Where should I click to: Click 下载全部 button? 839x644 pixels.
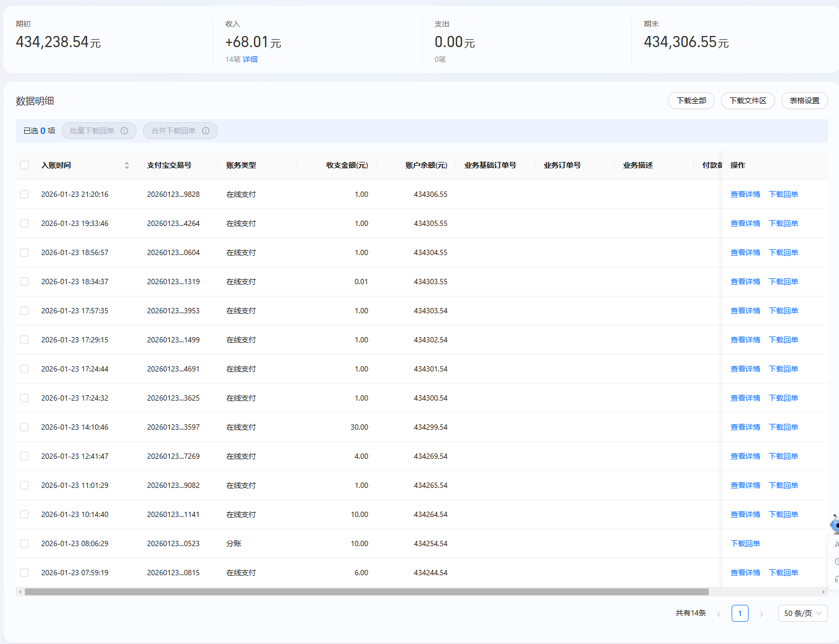(x=691, y=101)
